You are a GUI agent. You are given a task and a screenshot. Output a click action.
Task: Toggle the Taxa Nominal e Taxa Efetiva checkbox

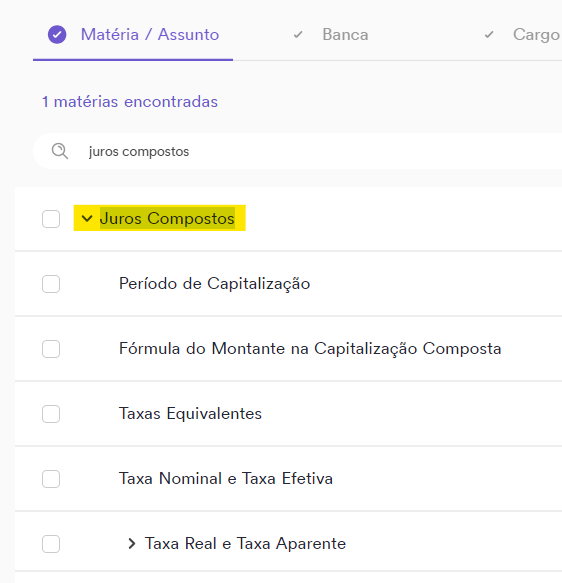(51, 479)
